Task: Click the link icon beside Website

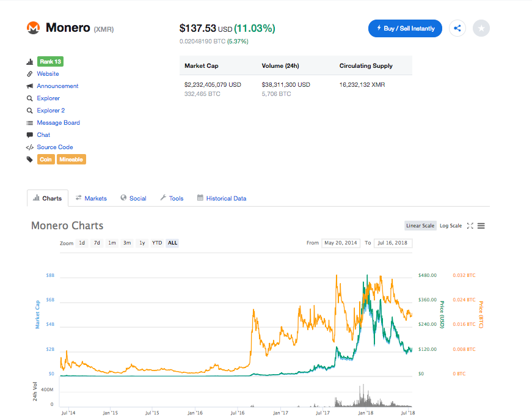Action: (30, 74)
